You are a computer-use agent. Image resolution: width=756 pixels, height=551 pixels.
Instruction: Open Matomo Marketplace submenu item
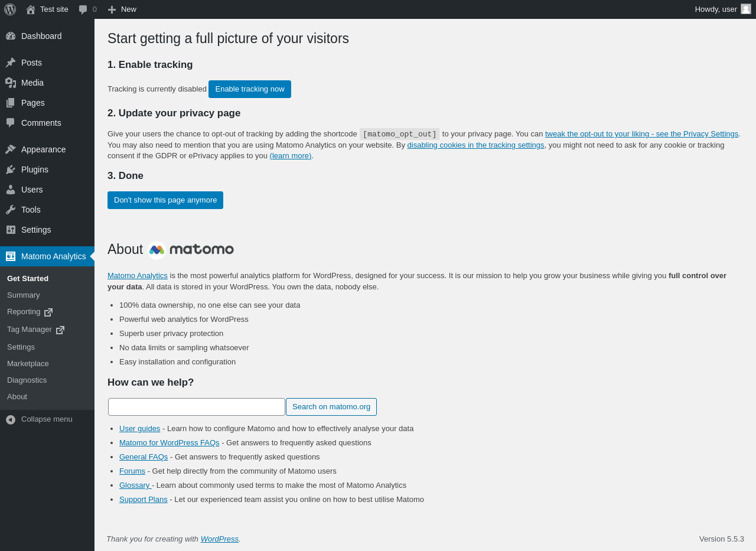28,364
